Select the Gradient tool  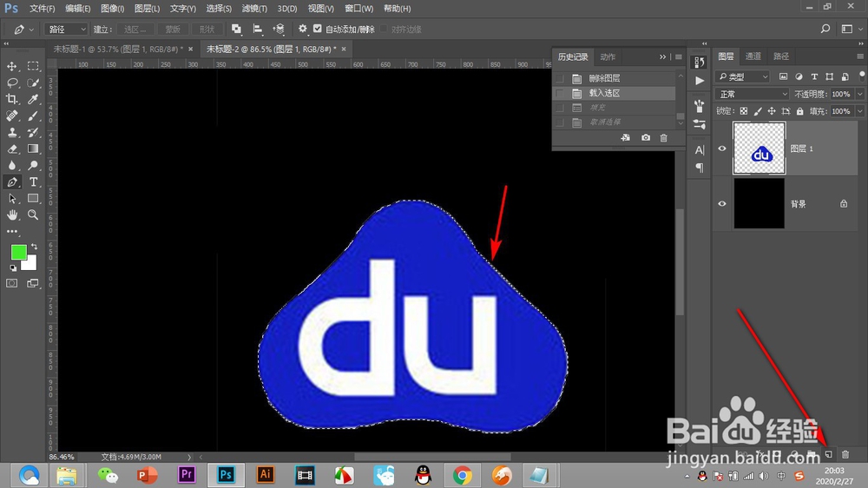[33, 149]
